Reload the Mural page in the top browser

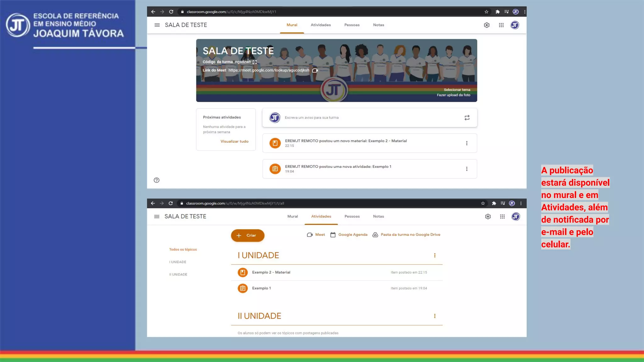(x=171, y=12)
